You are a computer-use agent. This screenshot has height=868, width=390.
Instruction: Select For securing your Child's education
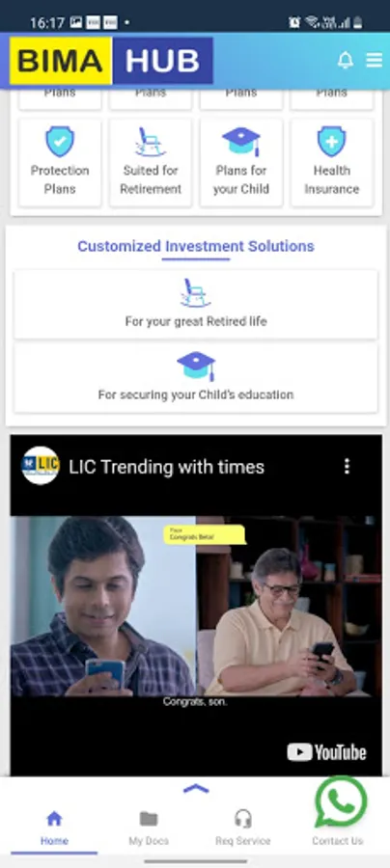click(196, 378)
